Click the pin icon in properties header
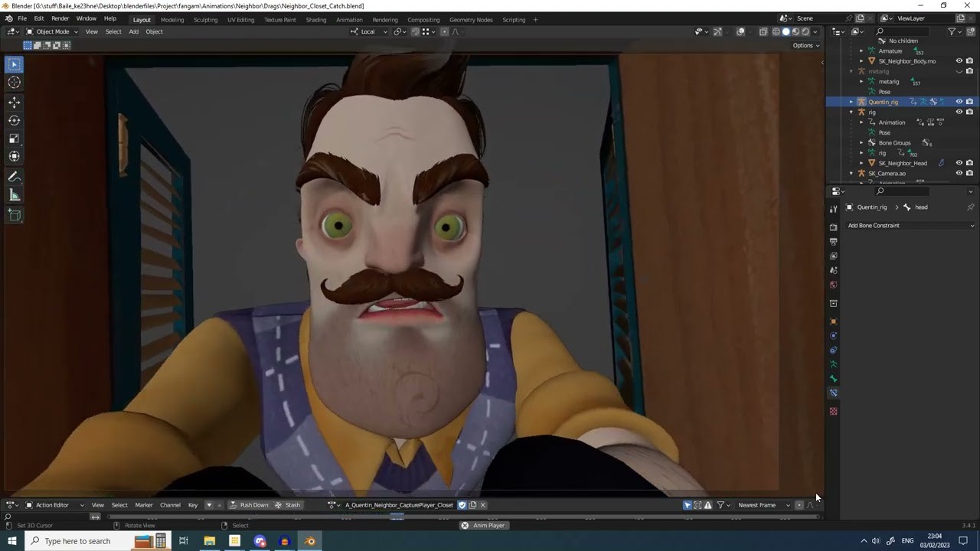This screenshot has width=980, height=551. (970, 207)
